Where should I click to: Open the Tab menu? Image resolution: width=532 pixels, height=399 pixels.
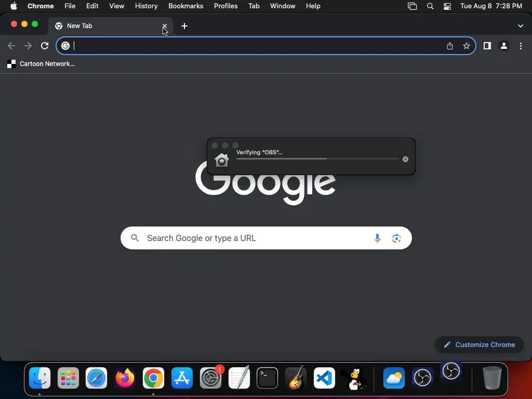tap(254, 6)
